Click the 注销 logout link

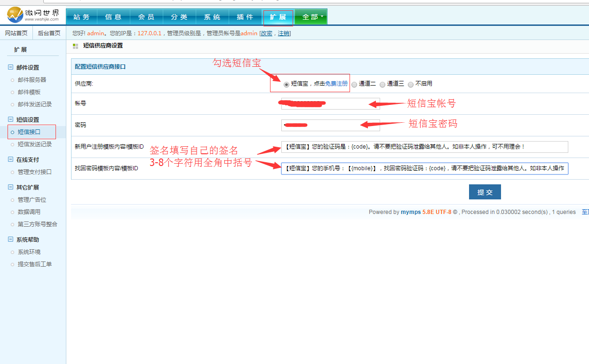coord(284,33)
